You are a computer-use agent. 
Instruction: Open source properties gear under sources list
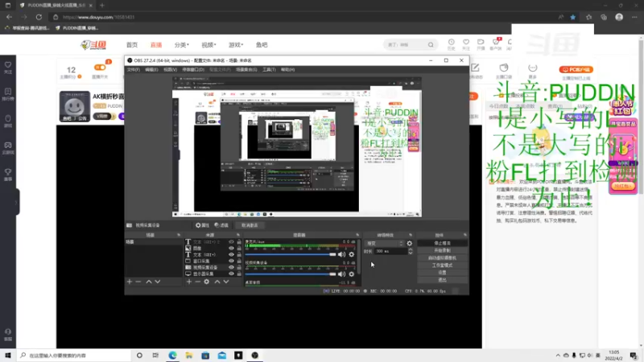207,282
